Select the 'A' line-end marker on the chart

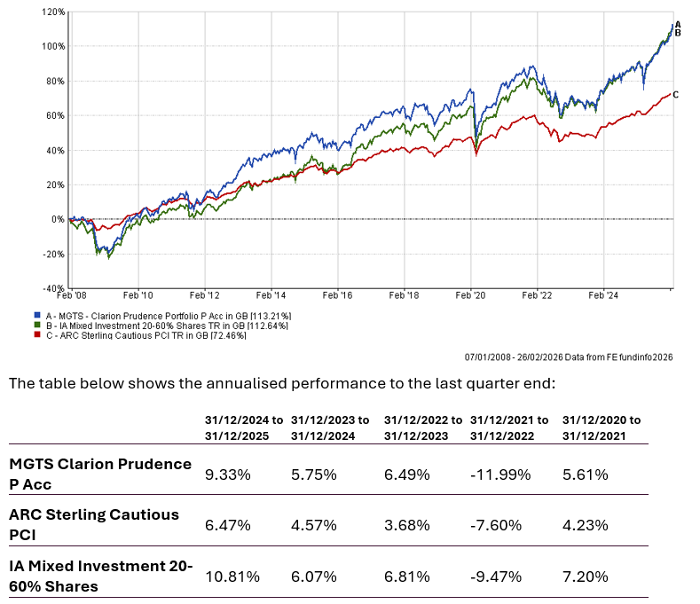tap(678, 25)
